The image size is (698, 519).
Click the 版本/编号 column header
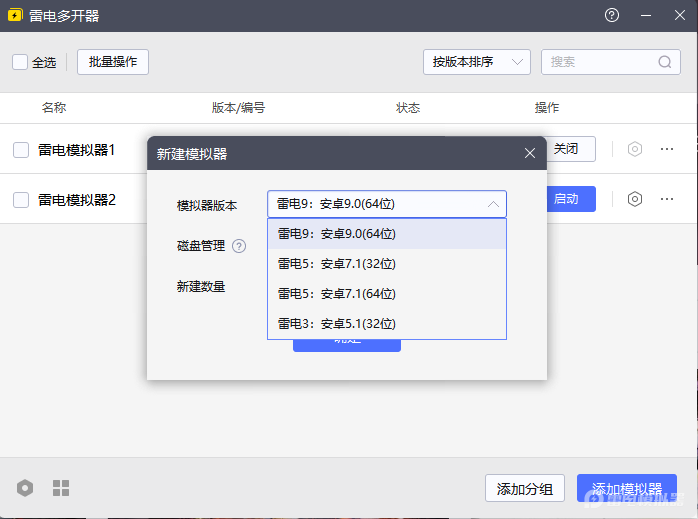pyautogui.click(x=238, y=108)
